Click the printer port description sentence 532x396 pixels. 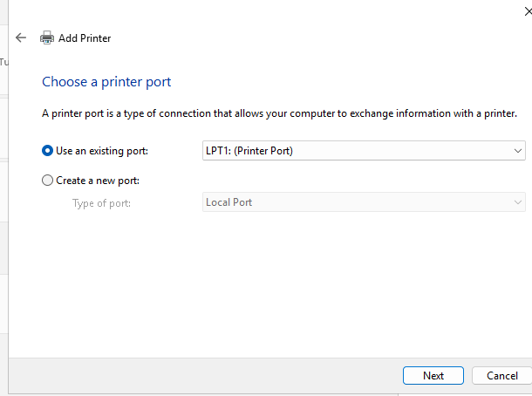click(279, 113)
